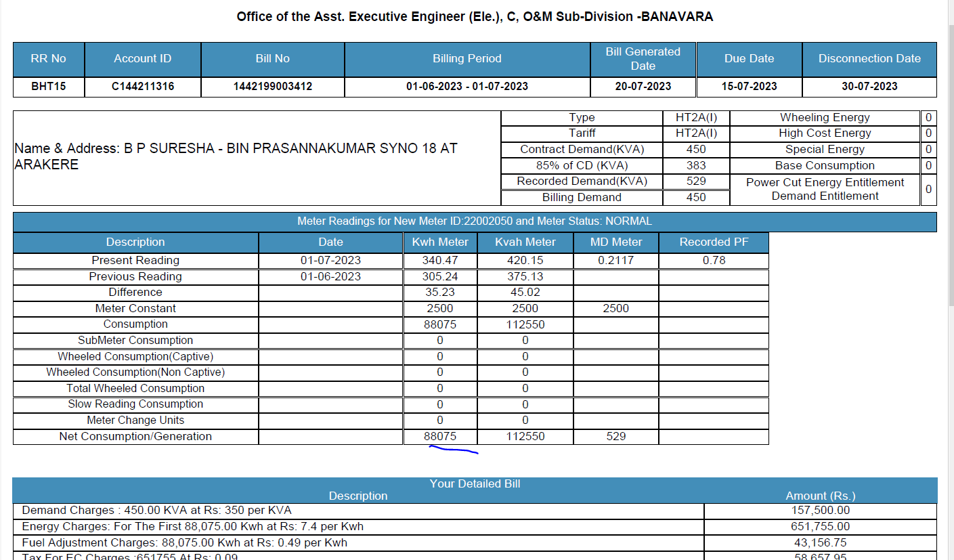Screen dimensions: 954x560
Task: Click the Base Consumption label
Action: pos(825,166)
